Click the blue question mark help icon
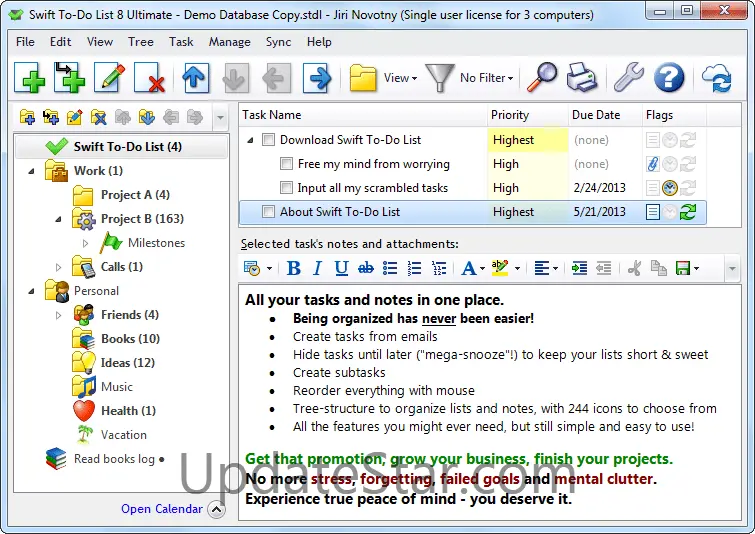The width and height of the screenshot is (755, 534). 669,77
